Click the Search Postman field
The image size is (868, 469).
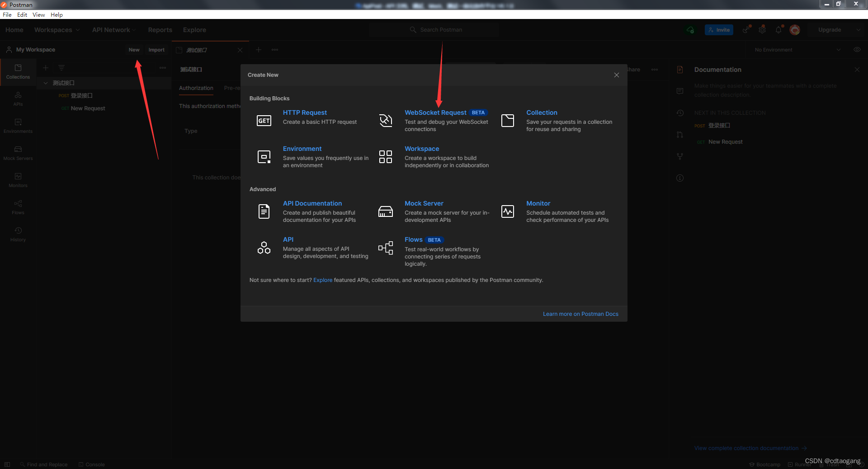pos(434,30)
